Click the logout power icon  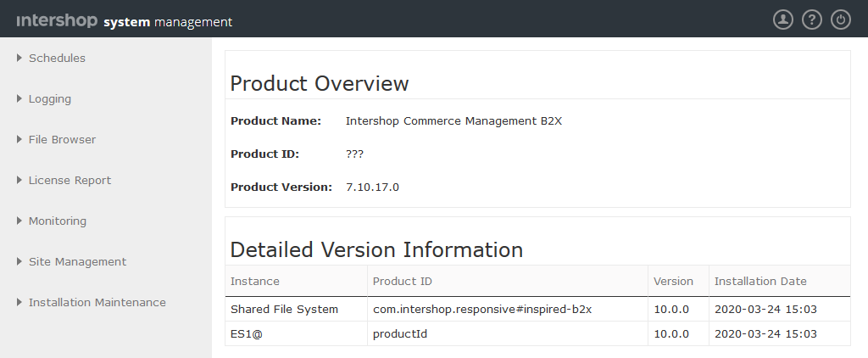coord(840,20)
